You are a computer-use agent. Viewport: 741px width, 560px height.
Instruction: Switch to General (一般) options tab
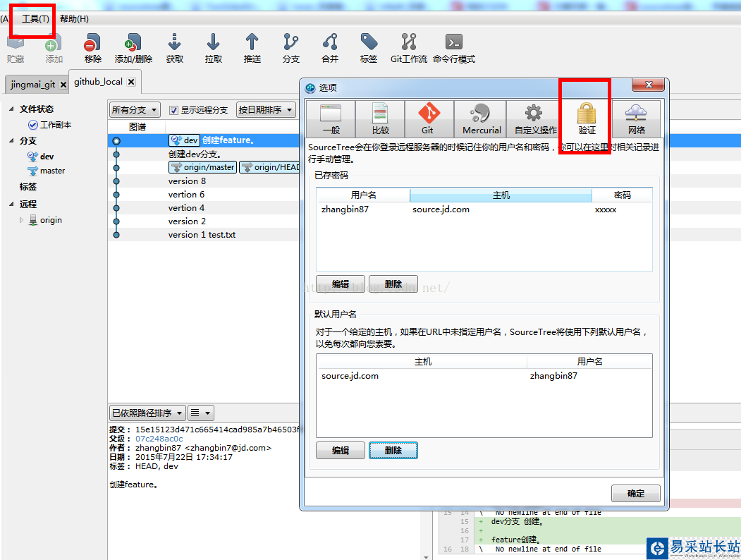click(x=331, y=118)
